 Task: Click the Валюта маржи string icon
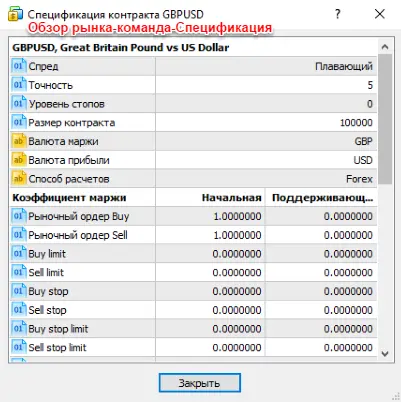tap(19, 141)
